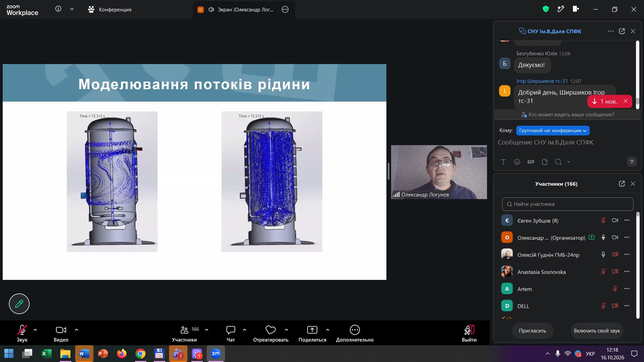Image resolution: width=644 pixels, height=362 pixels.
Task: Expand reactions options chevron
Action: click(x=286, y=330)
